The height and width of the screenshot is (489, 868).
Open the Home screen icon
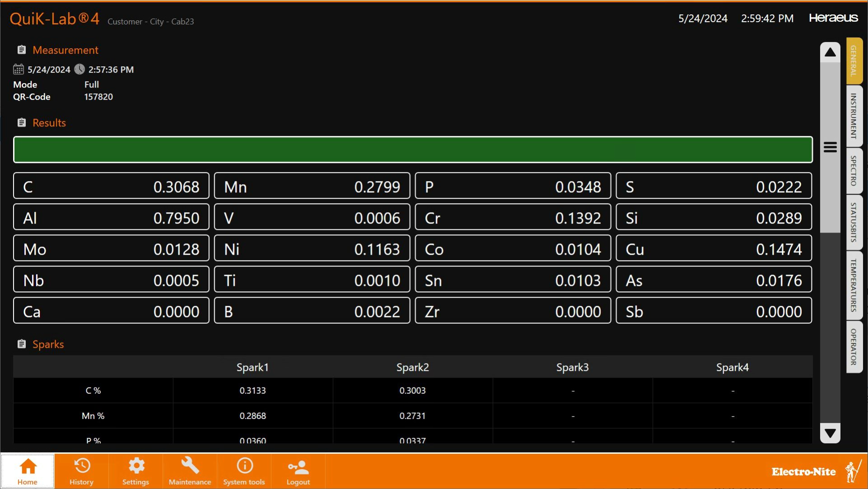28,466
